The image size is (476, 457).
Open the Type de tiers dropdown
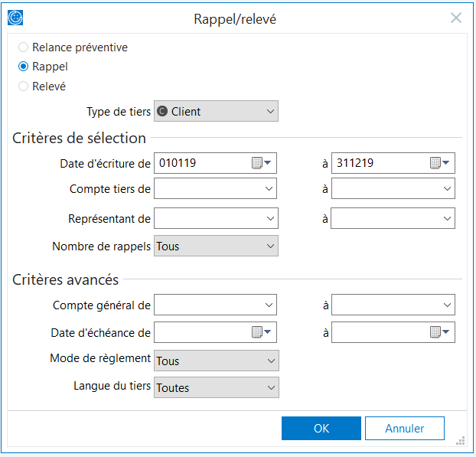click(x=216, y=112)
